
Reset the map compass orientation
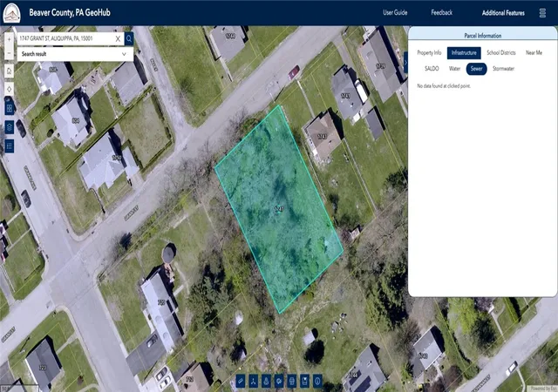10,89
